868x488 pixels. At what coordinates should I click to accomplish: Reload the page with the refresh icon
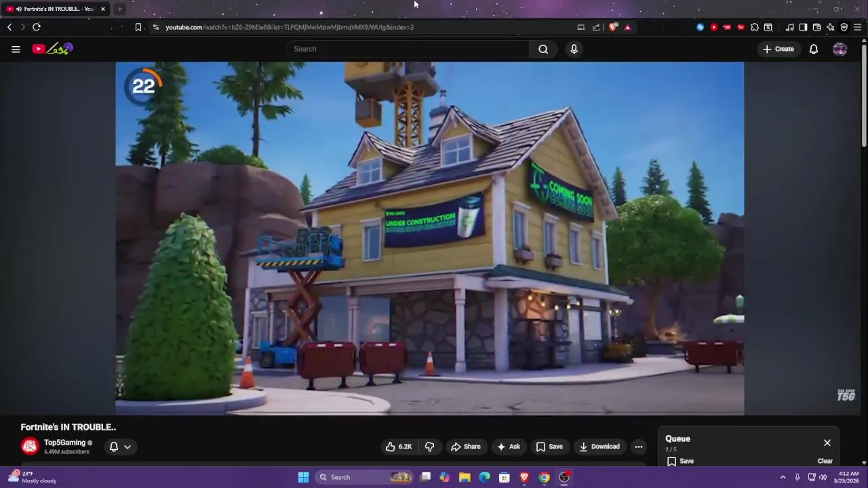pyautogui.click(x=37, y=27)
